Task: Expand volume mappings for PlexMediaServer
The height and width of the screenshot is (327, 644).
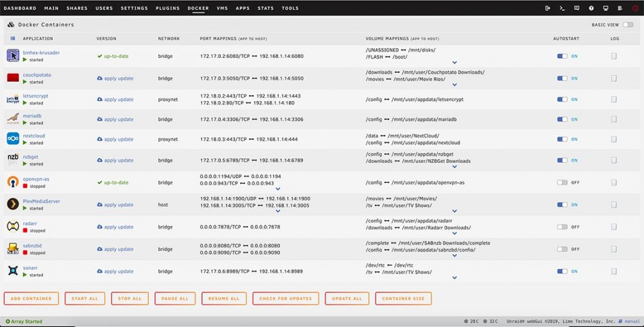Action: [x=455, y=211]
